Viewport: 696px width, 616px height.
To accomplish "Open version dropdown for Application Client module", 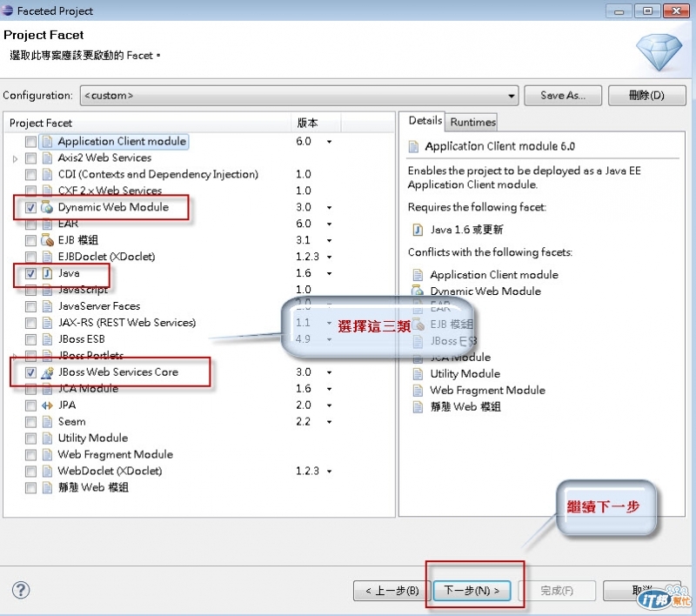I will pos(330,142).
